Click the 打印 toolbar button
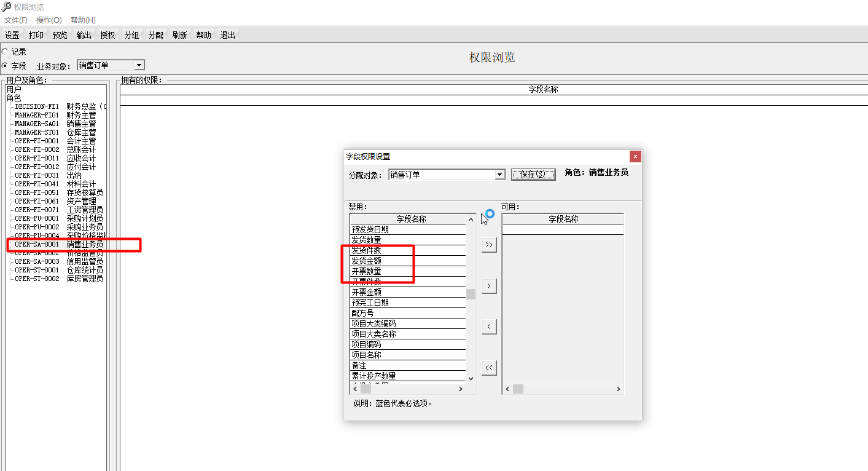This screenshot has height=471, width=868. click(36, 35)
